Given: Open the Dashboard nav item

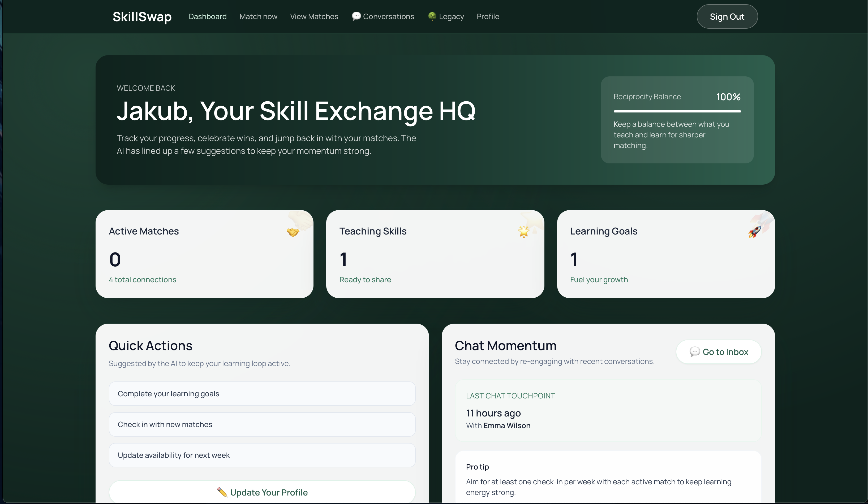Looking at the screenshot, I should [x=207, y=16].
